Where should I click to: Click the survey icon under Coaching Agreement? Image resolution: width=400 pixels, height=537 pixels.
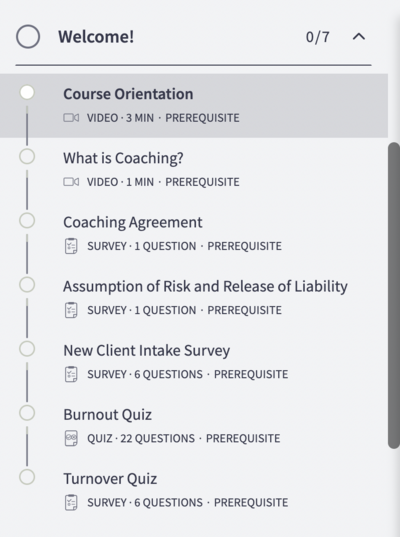click(x=71, y=246)
